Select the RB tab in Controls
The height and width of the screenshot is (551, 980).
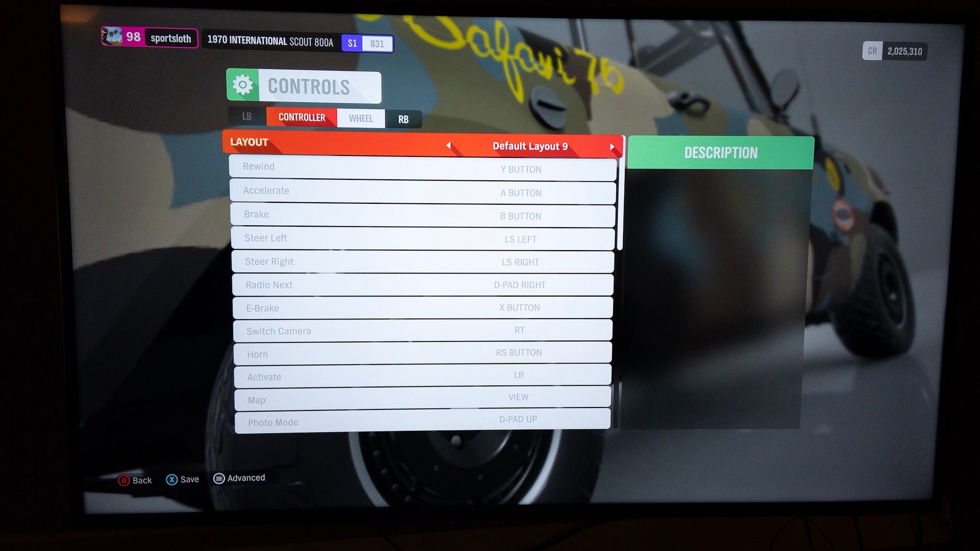pos(402,119)
